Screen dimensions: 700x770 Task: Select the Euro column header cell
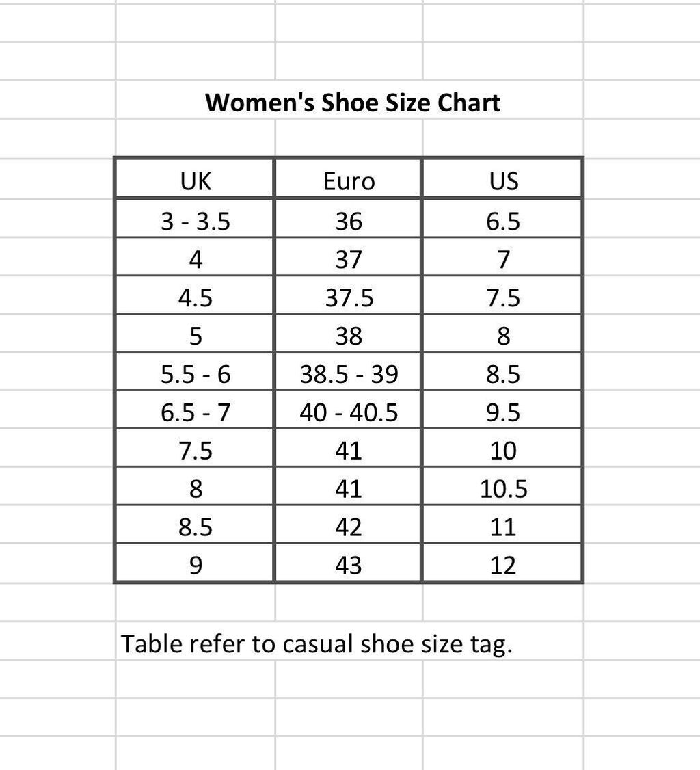coord(349,181)
